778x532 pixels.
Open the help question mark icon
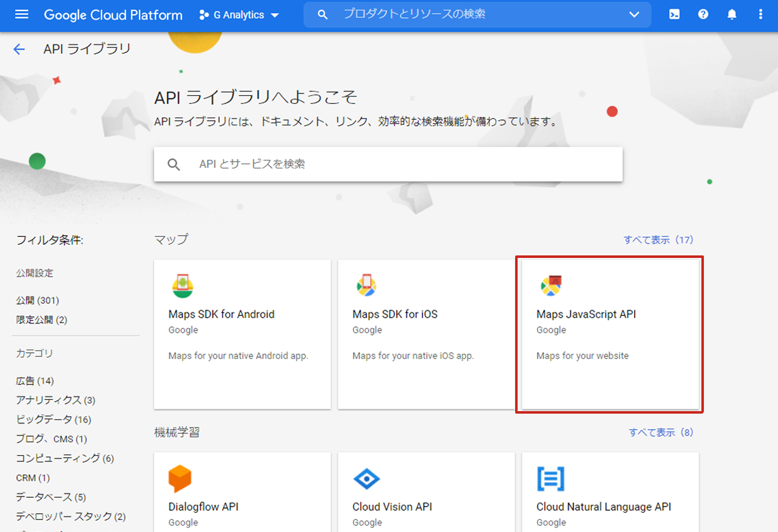click(x=703, y=14)
